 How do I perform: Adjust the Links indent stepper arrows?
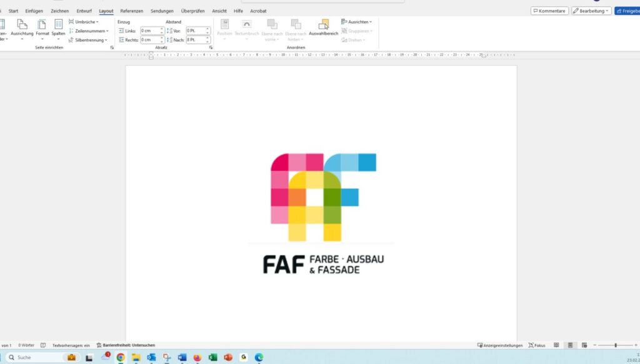[x=162, y=31]
